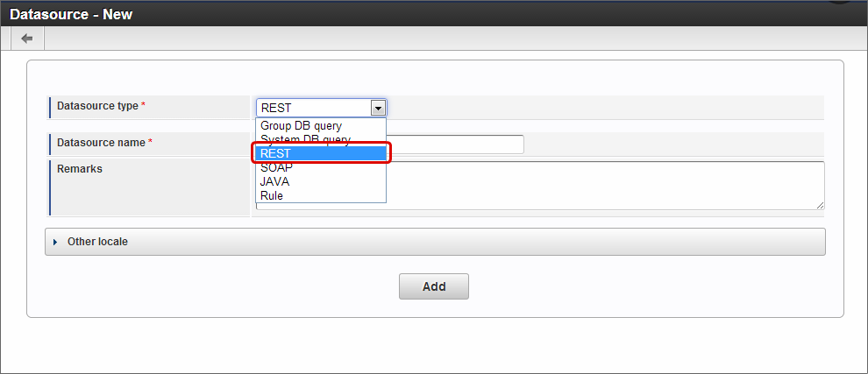Image resolution: width=868 pixels, height=374 pixels.
Task: Expand the Other locale triangle
Action: pyautogui.click(x=55, y=242)
